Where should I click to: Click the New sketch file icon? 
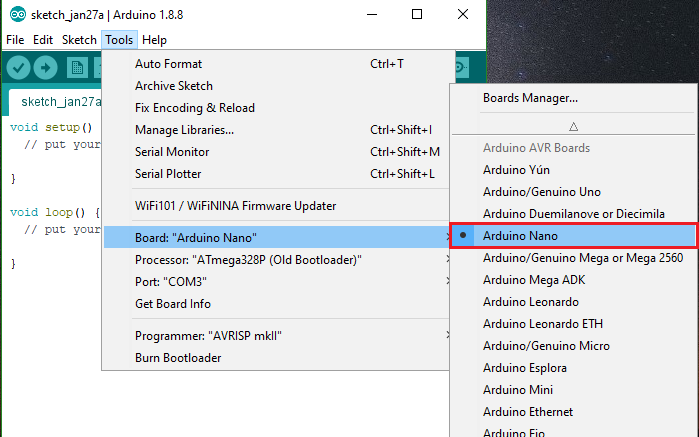pyautogui.click(x=77, y=68)
